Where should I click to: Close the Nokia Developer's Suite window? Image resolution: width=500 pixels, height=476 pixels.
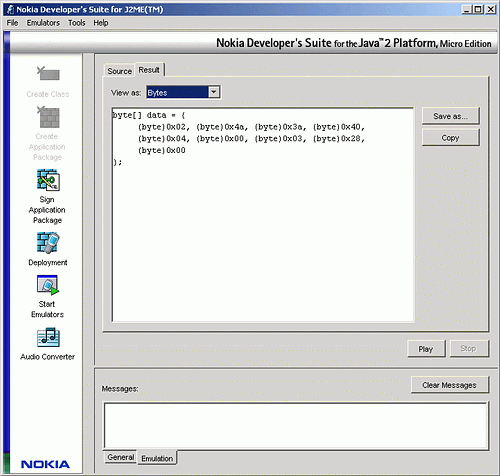click(x=491, y=9)
